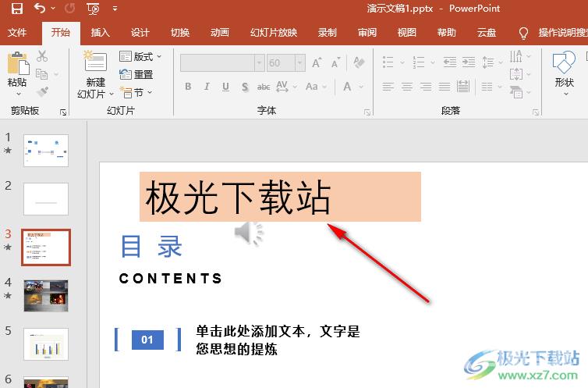The image size is (588, 388).
Task: Click the character spacing AV icon
Action: pos(282,87)
